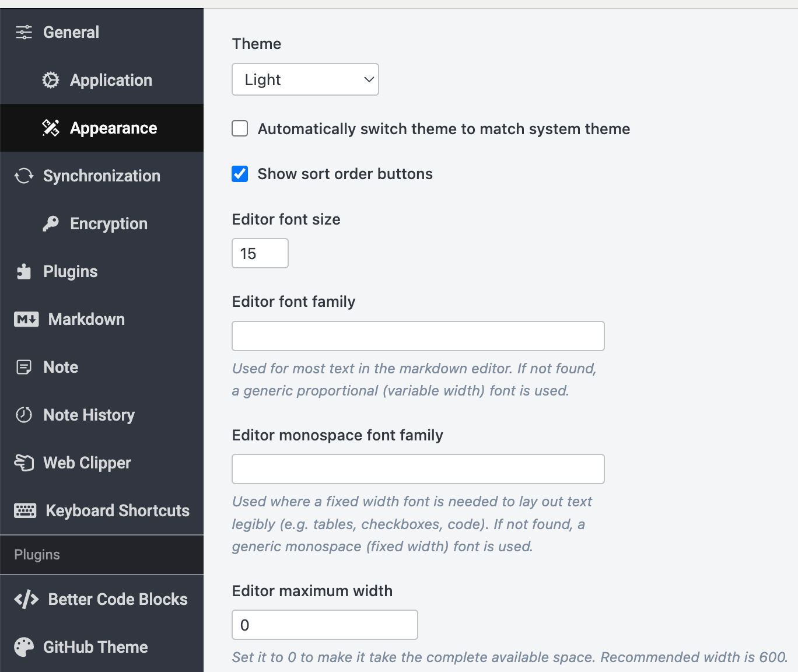Open the Theme dropdown menu
The image size is (798, 672).
click(305, 79)
